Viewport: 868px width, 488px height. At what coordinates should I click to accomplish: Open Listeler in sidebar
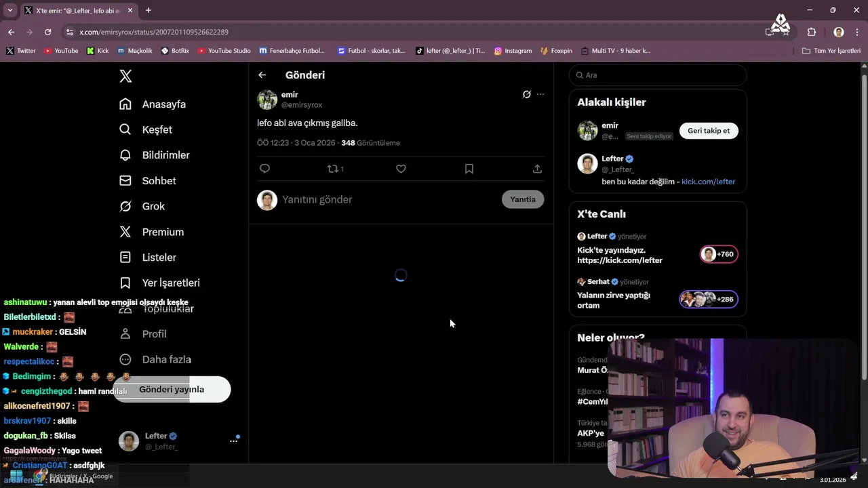click(148, 258)
